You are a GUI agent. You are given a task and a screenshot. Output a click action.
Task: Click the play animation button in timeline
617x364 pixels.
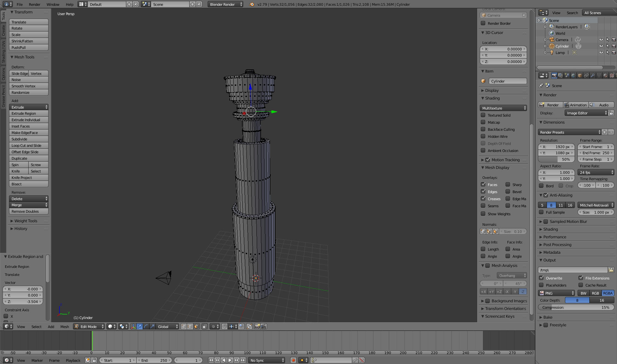point(230,360)
